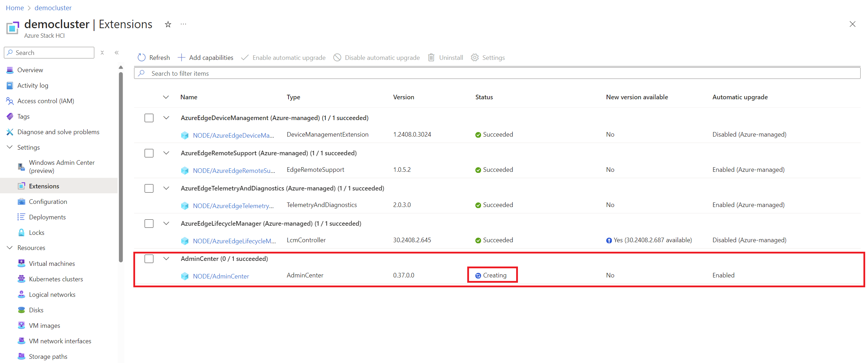Click the Search to filter items field

(x=497, y=73)
